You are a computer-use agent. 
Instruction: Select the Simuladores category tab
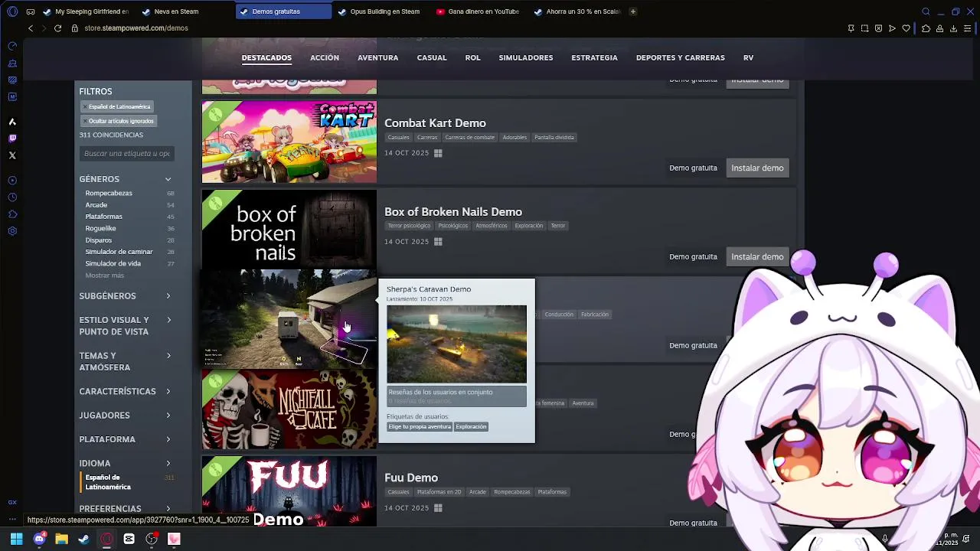[x=526, y=58]
